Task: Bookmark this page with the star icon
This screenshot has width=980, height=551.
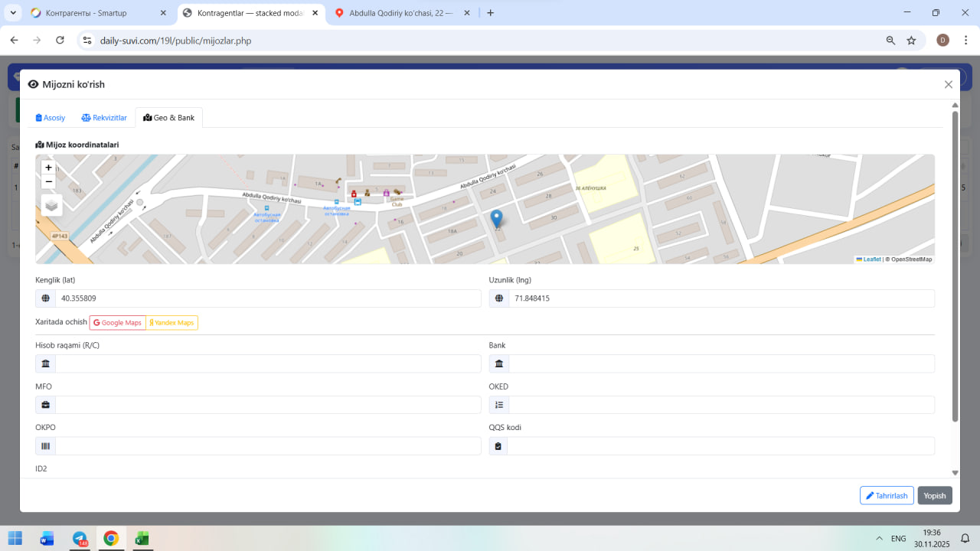Action: (911, 41)
